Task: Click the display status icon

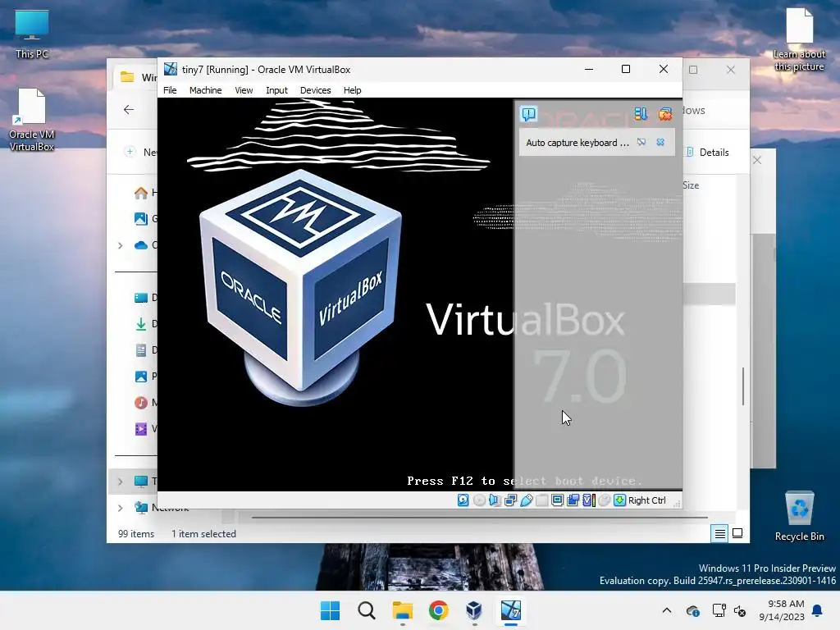Action: tap(557, 500)
